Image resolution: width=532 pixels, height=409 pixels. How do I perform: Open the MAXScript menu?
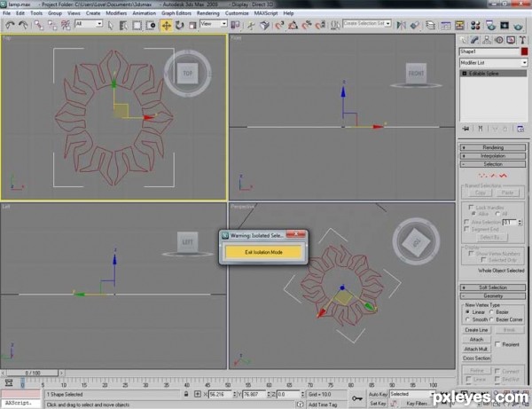click(x=266, y=13)
